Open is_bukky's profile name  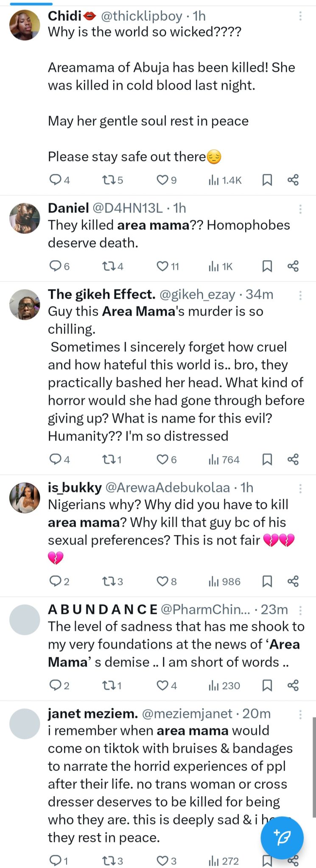tap(75, 487)
